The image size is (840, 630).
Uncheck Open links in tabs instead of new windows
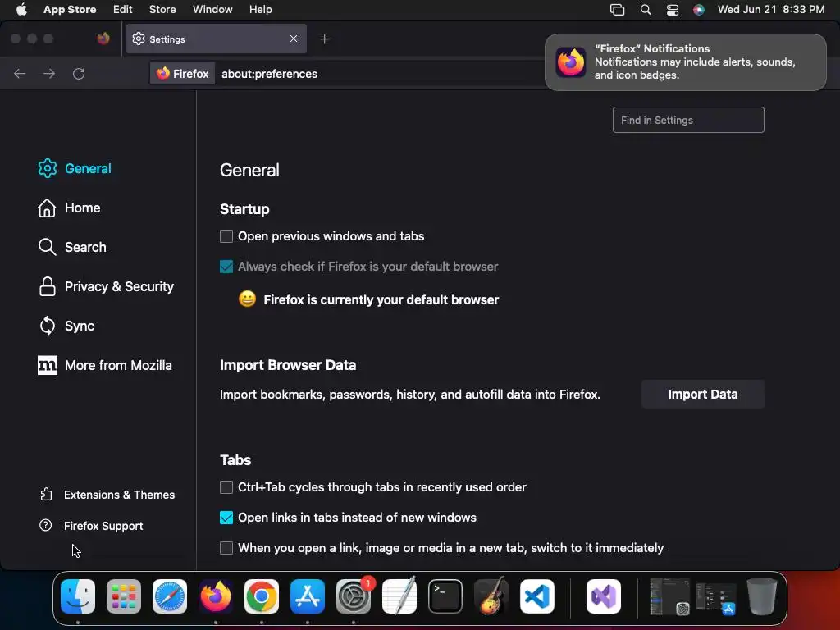click(x=226, y=518)
